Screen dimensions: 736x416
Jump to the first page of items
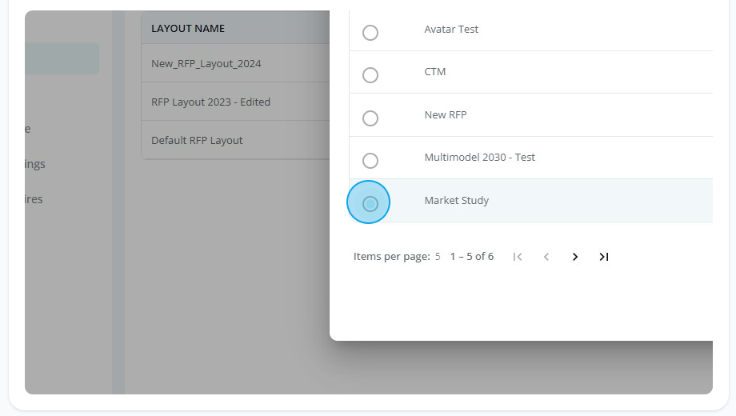517,257
